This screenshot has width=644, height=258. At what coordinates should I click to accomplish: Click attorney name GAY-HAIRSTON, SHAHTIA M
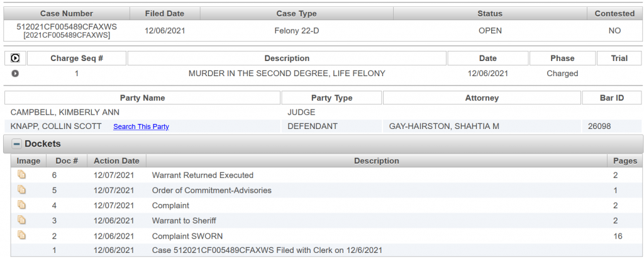click(444, 126)
